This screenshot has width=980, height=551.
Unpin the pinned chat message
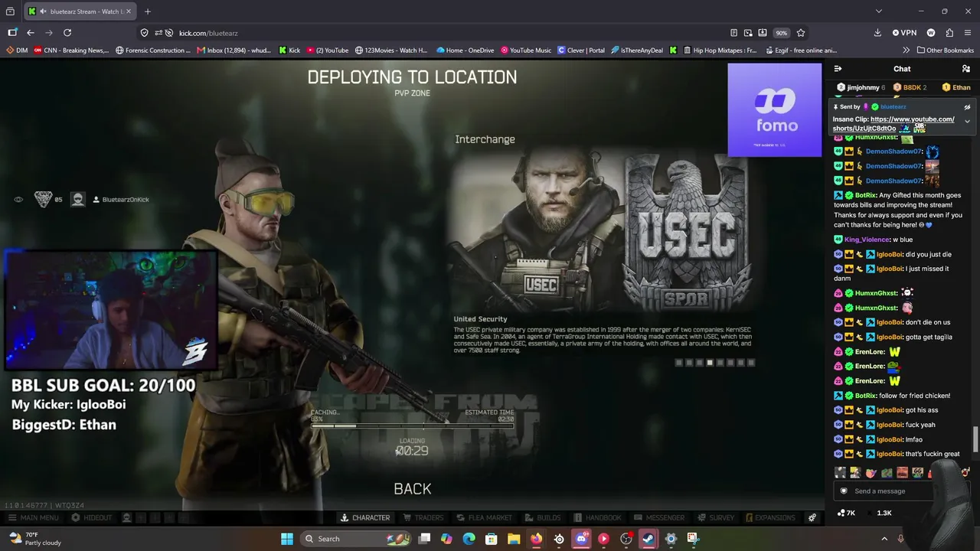pyautogui.click(x=967, y=107)
